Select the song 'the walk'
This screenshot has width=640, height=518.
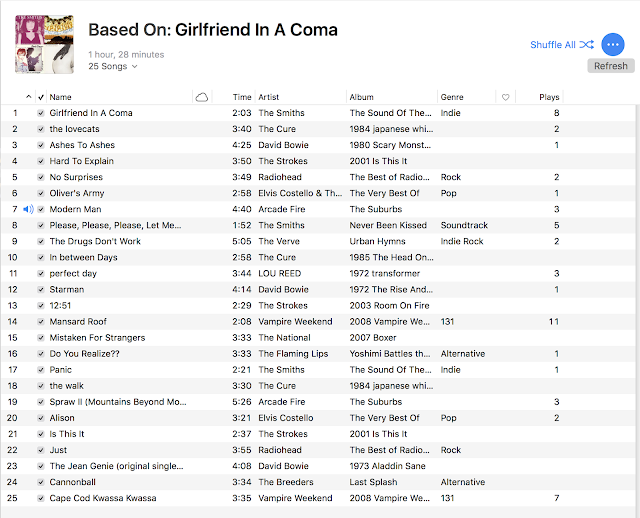click(x=67, y=386)
